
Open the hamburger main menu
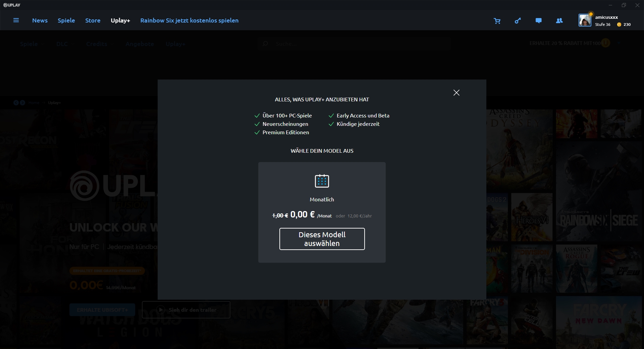(x=16, y=20)
